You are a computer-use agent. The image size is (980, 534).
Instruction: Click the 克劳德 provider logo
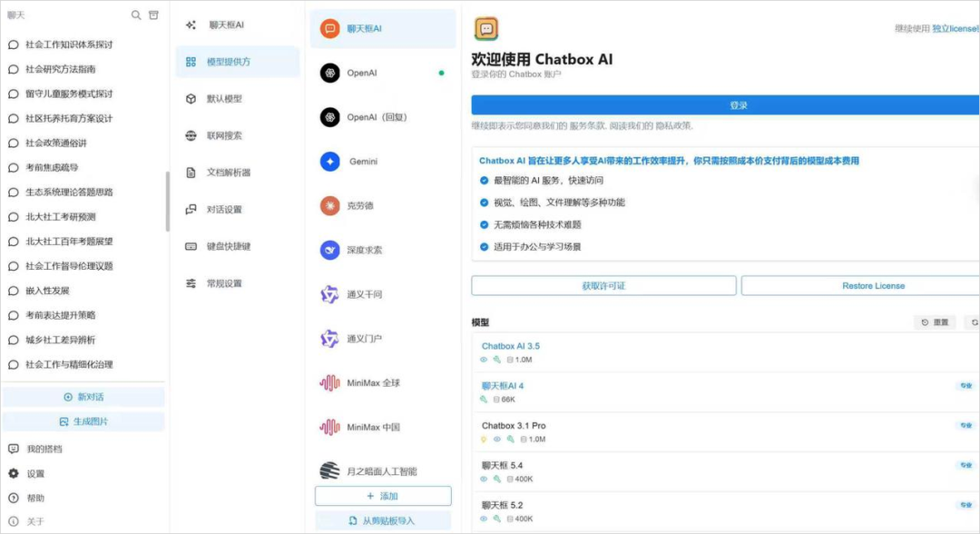(x=330, y=206)
